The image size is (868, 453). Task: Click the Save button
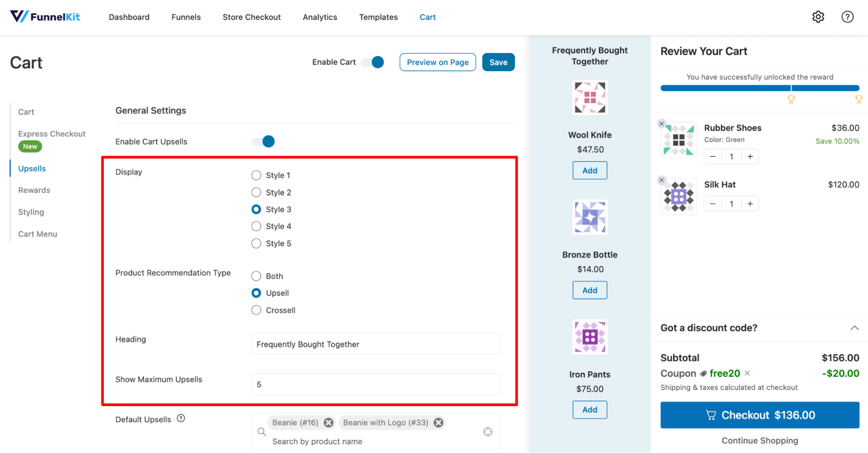click(x=498, y=62)
